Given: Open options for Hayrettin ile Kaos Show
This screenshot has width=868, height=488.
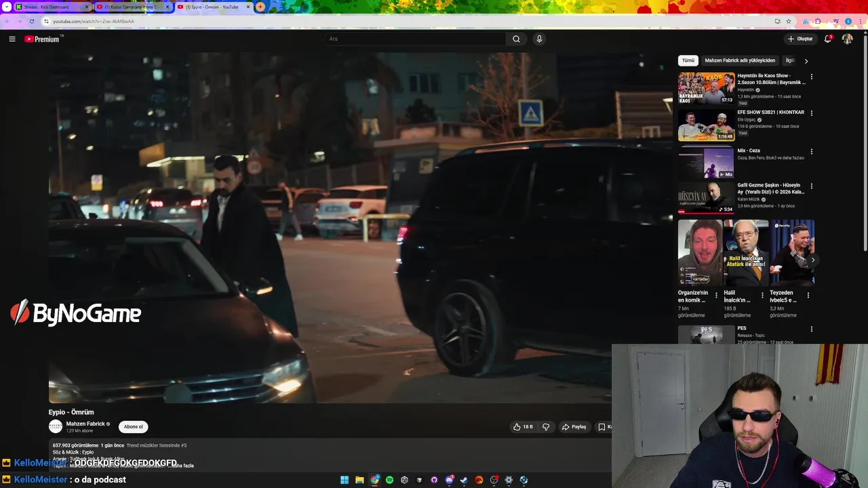Looking at the screenshot, I should tap(811, 77).
